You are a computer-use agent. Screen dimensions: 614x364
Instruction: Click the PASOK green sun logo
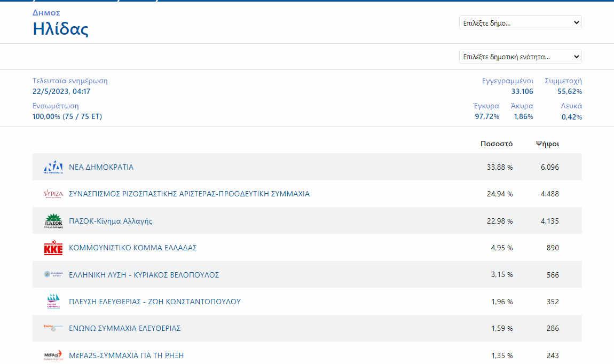coord(53,221)
